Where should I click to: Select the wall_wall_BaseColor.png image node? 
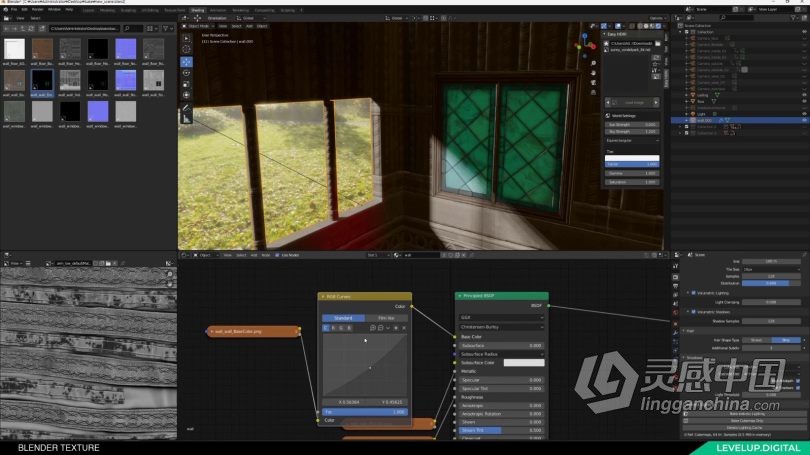[x=253, y=331]
